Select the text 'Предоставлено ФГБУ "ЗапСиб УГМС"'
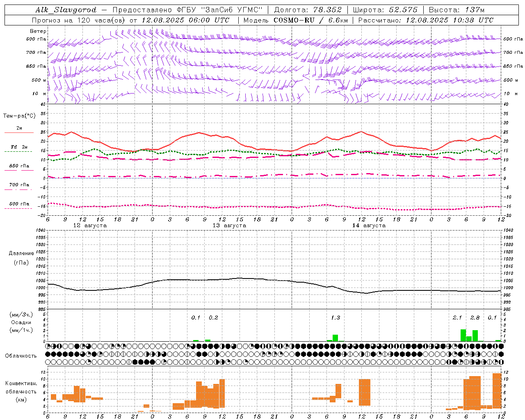Viewport: 525px width, 420px height. (x=187, y=10)
